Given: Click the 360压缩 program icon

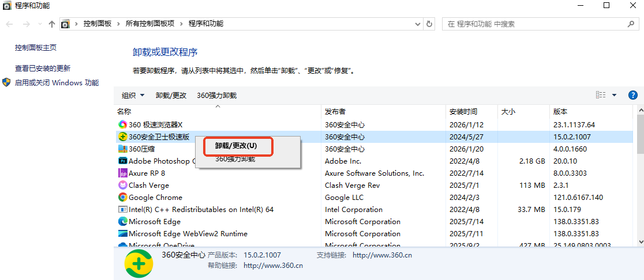Looking at the screenshot, I should (123, 149).
